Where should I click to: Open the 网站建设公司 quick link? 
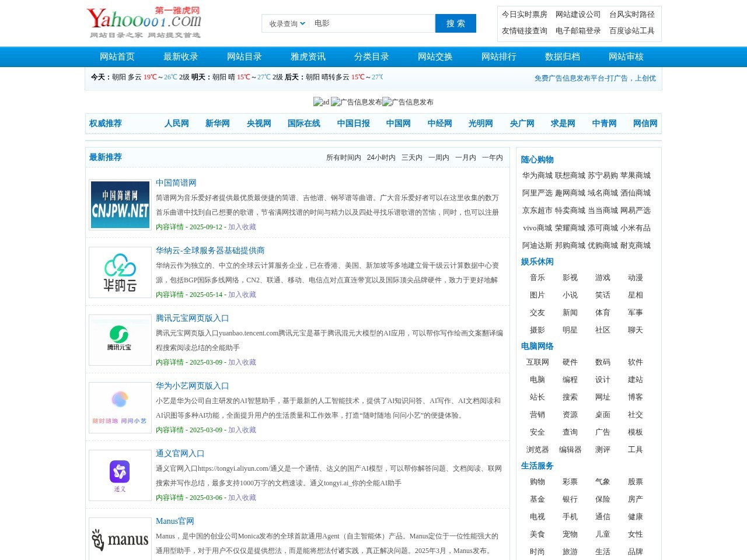578,15
